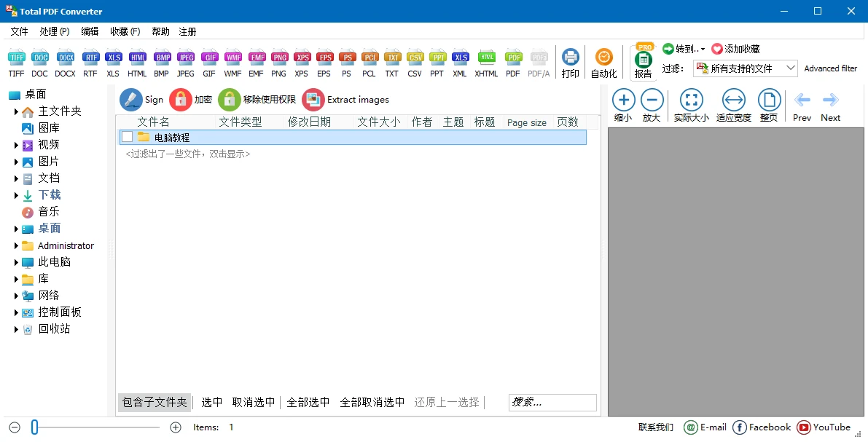
Task: Convert to HTML format
Action: coord(137,63)
